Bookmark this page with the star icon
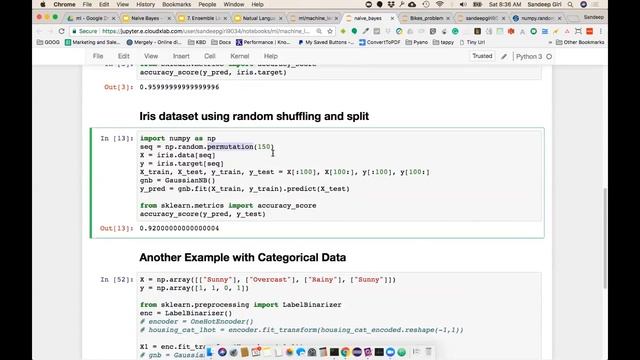The width and height of the screenshot is (640, 360). coord(330,31)
